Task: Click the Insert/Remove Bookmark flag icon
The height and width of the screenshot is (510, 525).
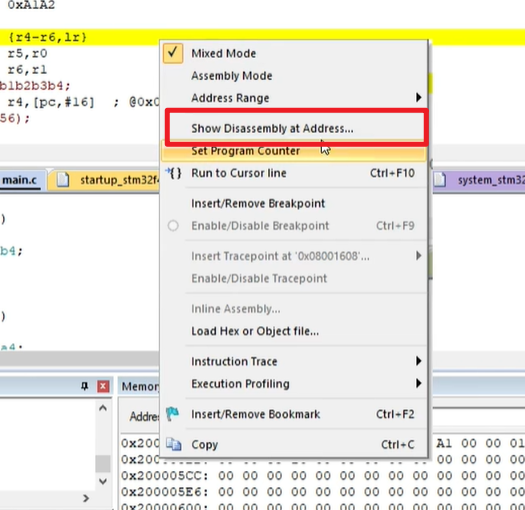Action: (173, 414)
